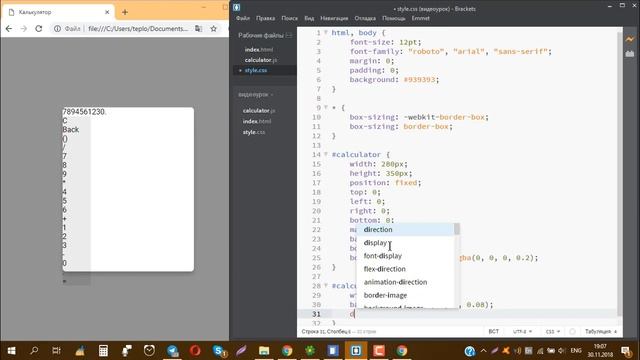
Task: Select the direction autocomplete suggestion
Action: pos(406,229)
